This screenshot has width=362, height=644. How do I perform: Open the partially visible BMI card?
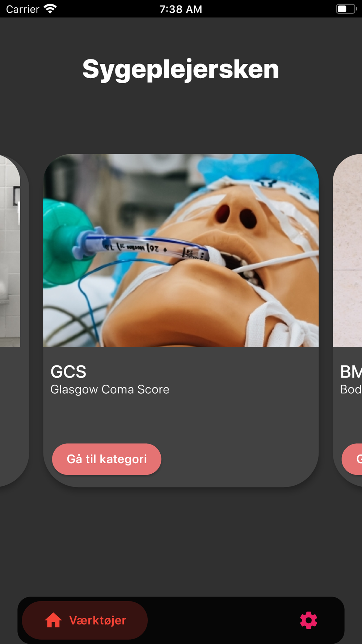pyautogui.click(x=348, y=320)
